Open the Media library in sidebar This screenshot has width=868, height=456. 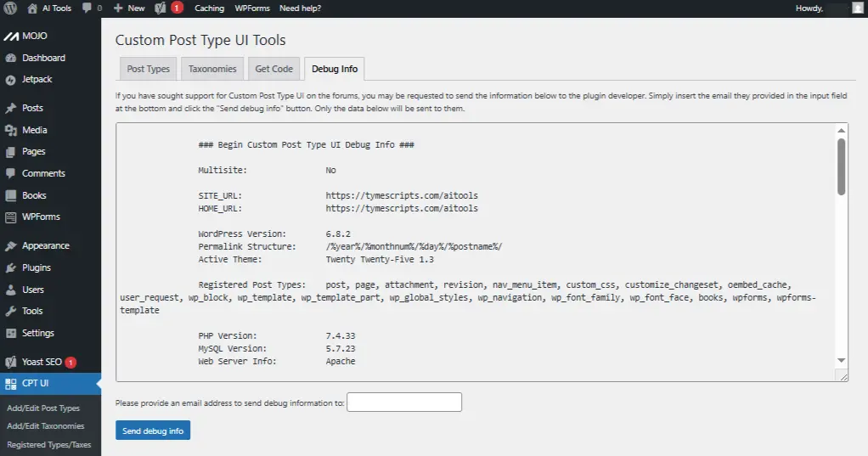coord(34,130)
